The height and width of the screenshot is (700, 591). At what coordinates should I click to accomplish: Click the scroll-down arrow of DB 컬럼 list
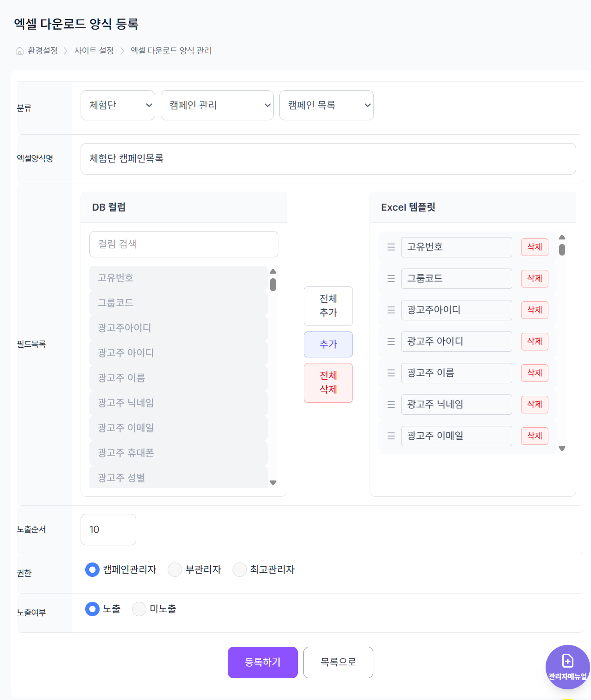point(273,482)
